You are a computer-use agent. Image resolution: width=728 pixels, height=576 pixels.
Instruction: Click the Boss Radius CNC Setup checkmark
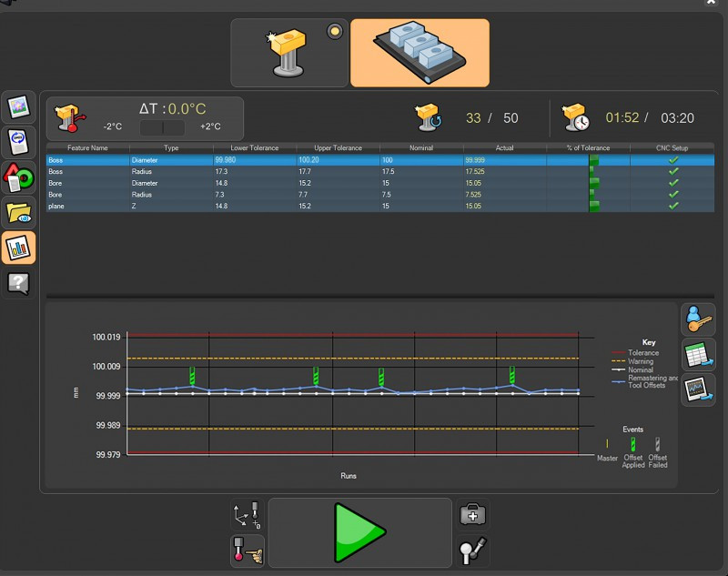point(673,172)
